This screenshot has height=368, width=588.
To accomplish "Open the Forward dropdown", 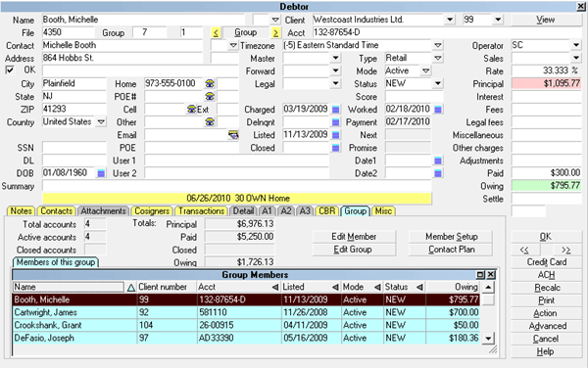I will pos(335,70).
